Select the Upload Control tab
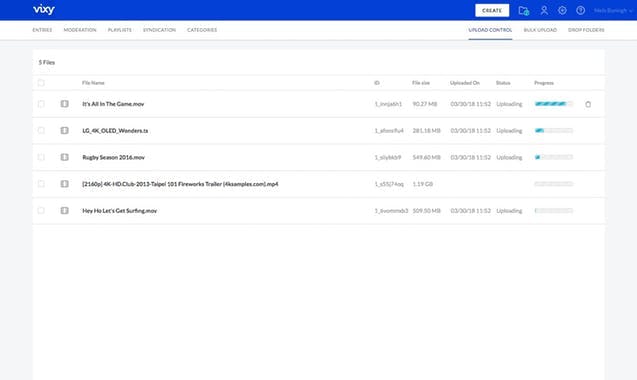 490,30
